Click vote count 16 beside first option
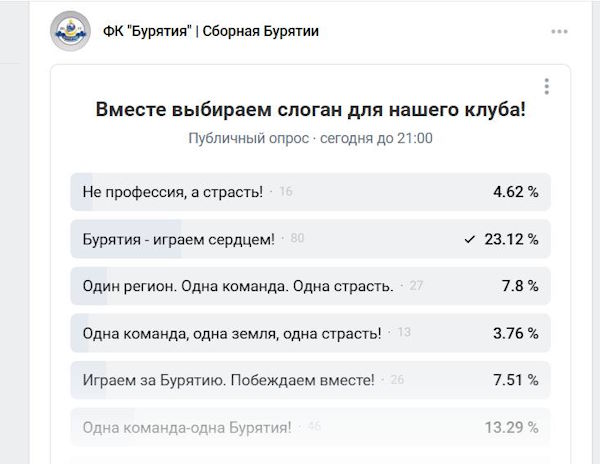 286,191
